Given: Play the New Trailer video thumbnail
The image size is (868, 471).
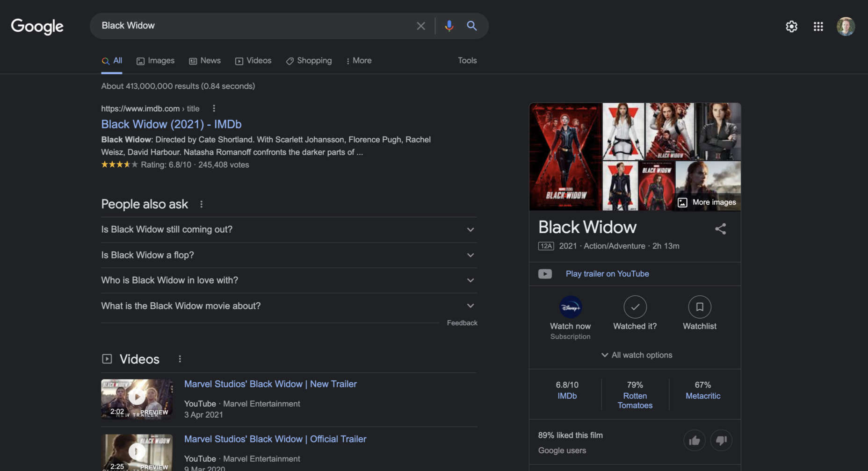Looking at the screenshot, I should point(137,399).
